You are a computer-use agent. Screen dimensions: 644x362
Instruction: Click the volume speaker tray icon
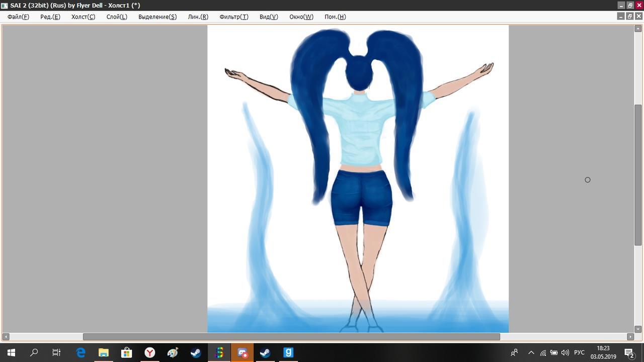tap(565, 352)
